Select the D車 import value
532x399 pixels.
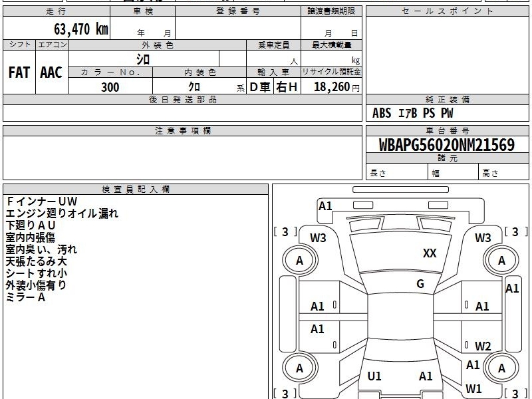point(260,87)
